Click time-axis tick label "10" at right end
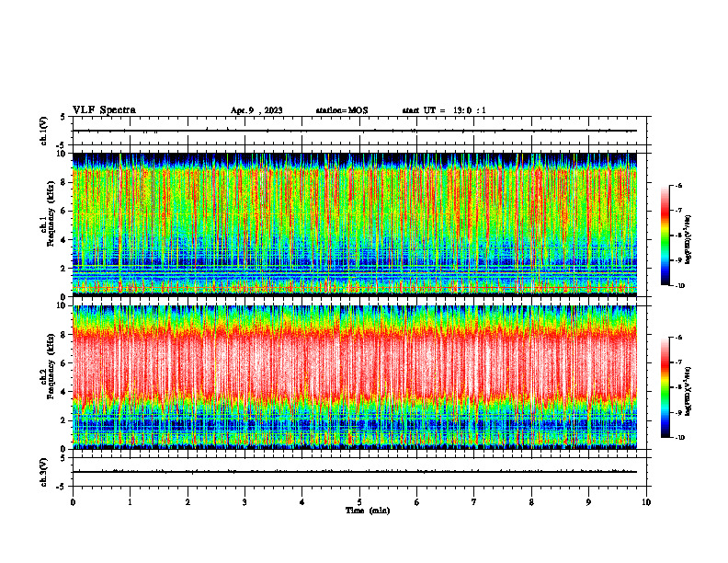 646,502
